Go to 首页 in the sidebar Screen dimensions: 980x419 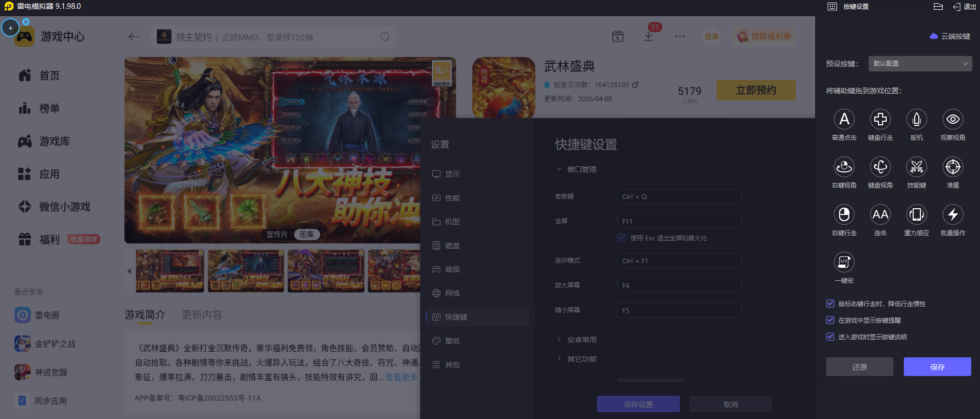click(39, 76)
